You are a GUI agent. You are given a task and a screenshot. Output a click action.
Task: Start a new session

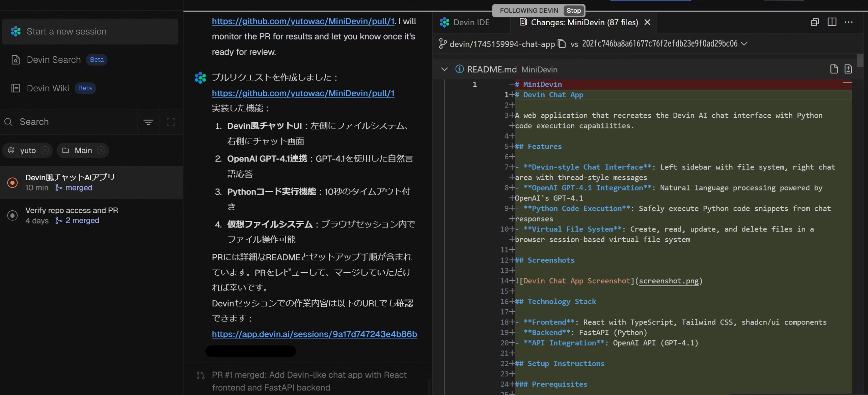coord(90,31)
